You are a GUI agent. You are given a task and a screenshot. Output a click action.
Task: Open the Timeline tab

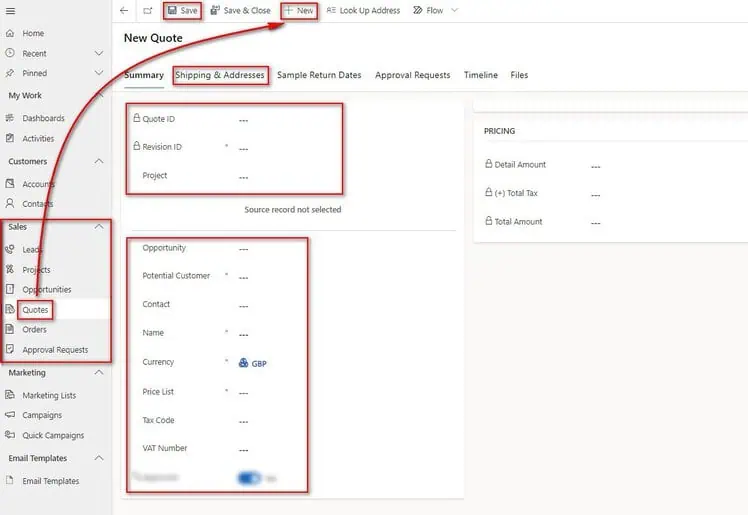481,75
